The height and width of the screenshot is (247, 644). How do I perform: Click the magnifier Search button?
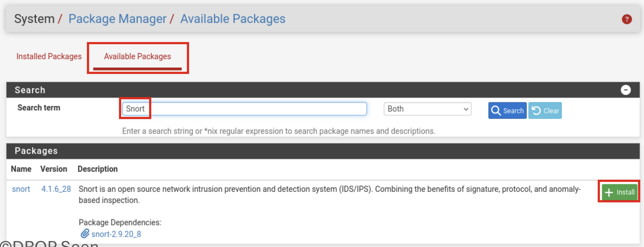[x=507, y=111]
